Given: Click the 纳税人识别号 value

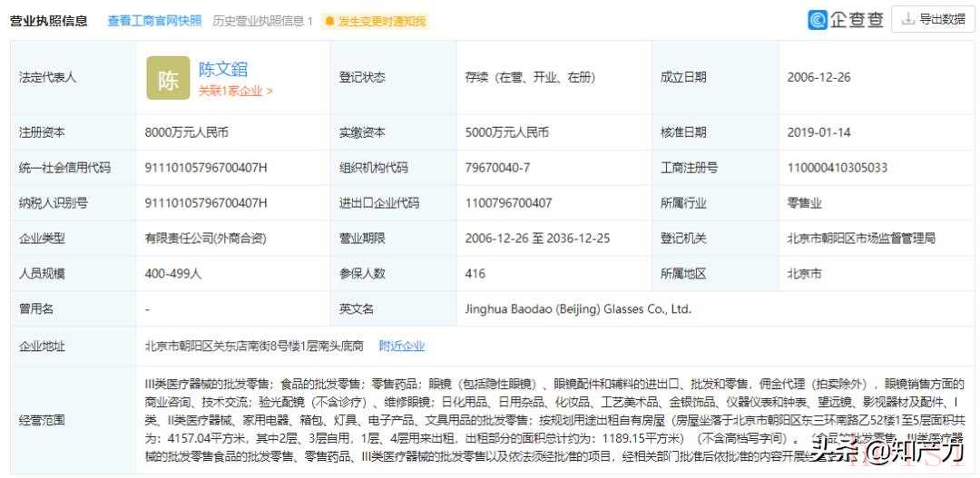Looking at the screenshot, I should (x=206, y=203).
